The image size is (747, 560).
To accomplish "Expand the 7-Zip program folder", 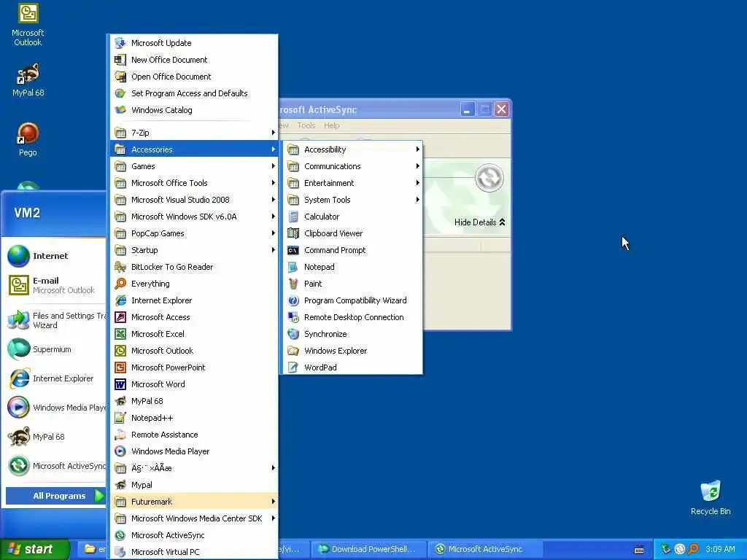I will [194, 133].
